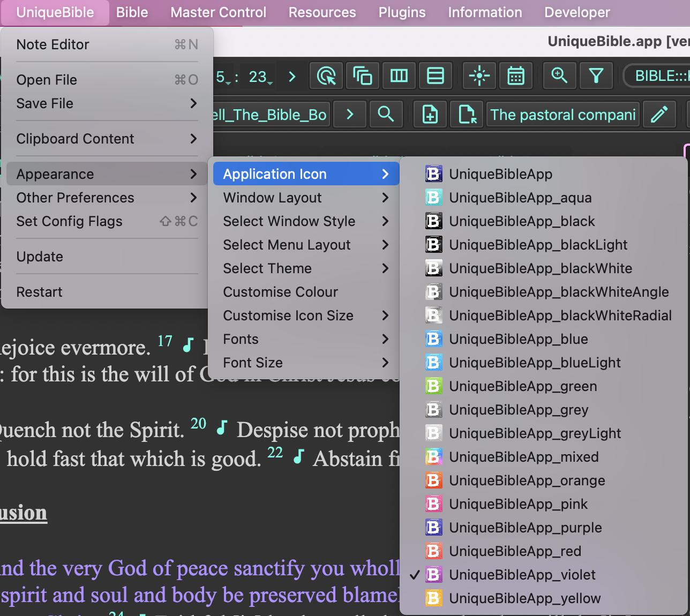Click the pencil edit icon
Image resolution: width=690 pixels, height=616 pixels.
coord(659,115)
